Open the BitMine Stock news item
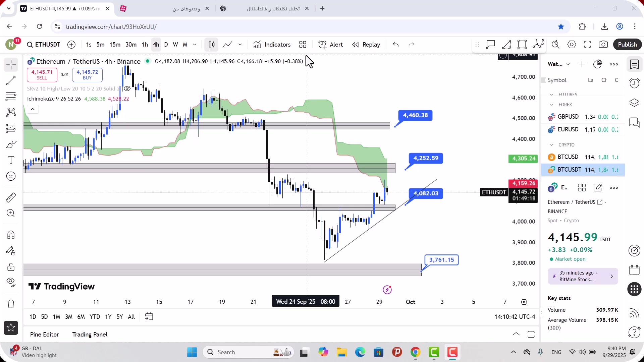644x362 pixels. coord(583,276)
